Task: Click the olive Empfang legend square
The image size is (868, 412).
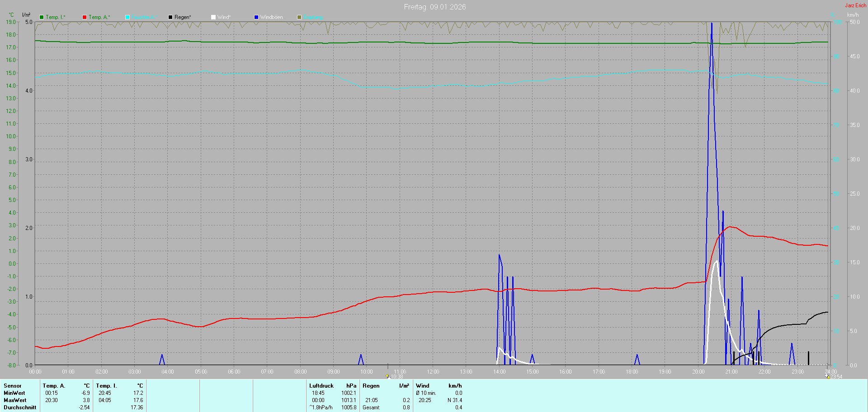Action: point(299,17)
